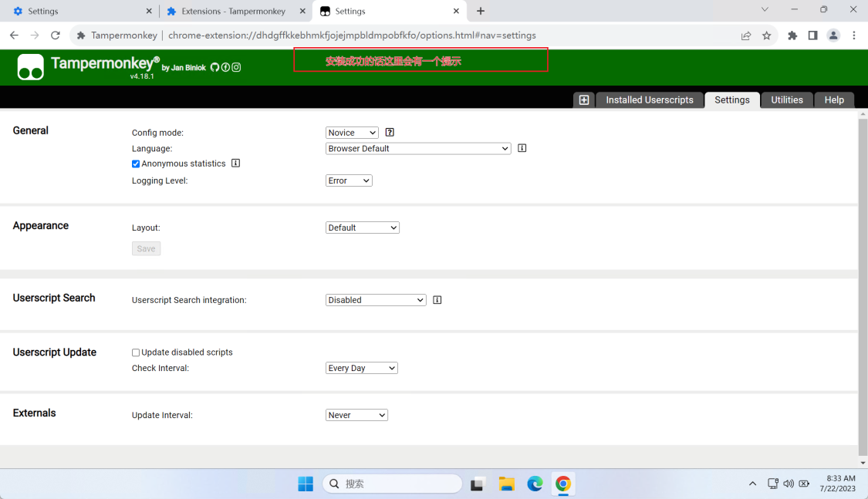This screenshot has width=868, height=499.
Task: Open Externals Update Interval Never dropdown
Action: tap(356, 415)
